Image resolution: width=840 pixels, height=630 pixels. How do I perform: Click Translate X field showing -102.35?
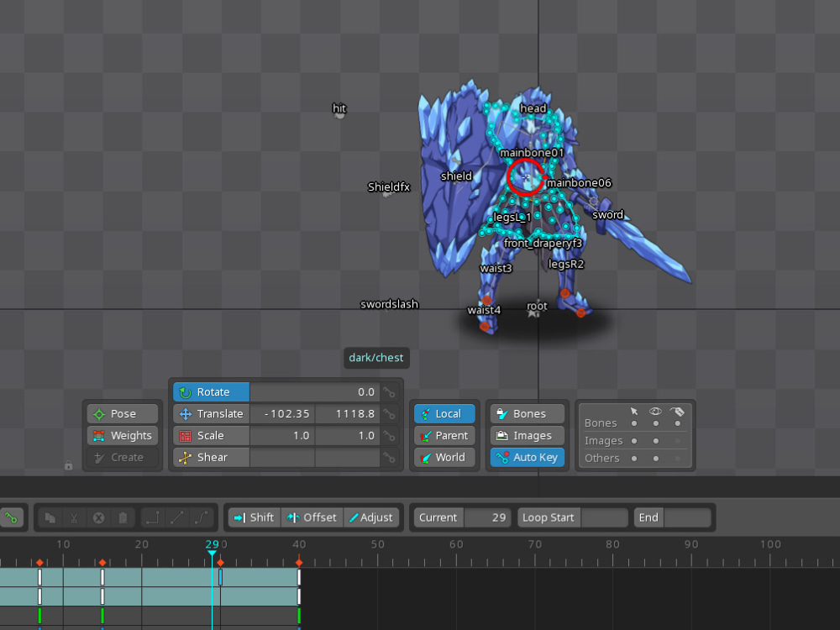click(282, 414)
